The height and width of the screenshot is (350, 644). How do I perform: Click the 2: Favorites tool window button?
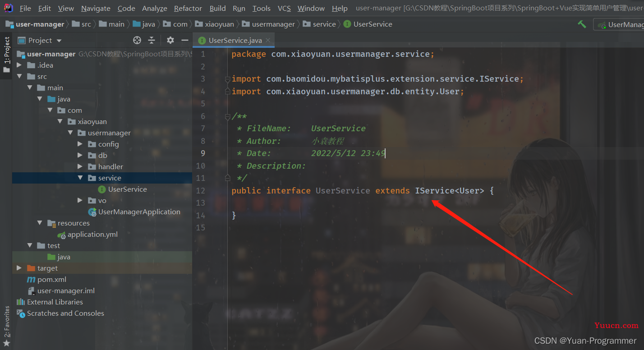click(6, 327)
